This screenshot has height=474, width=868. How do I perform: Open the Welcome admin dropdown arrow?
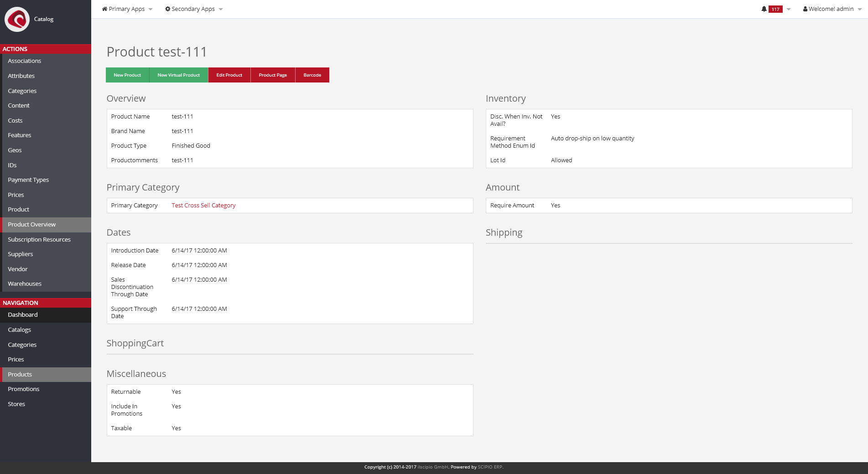tap(860, 10)
